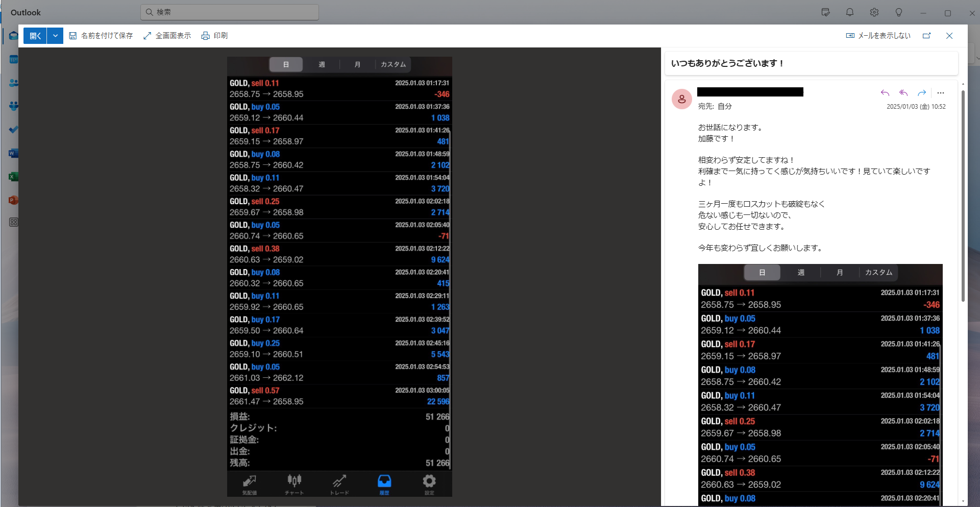
Task: Expand the dropdown arrow next to 開く
Action: point(55,36)
